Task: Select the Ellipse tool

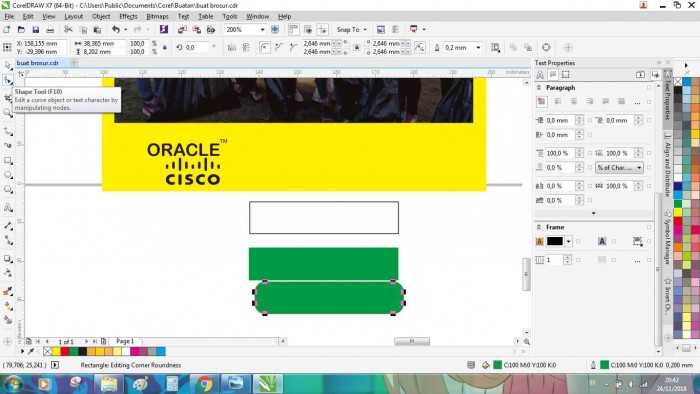Action: 8,175
